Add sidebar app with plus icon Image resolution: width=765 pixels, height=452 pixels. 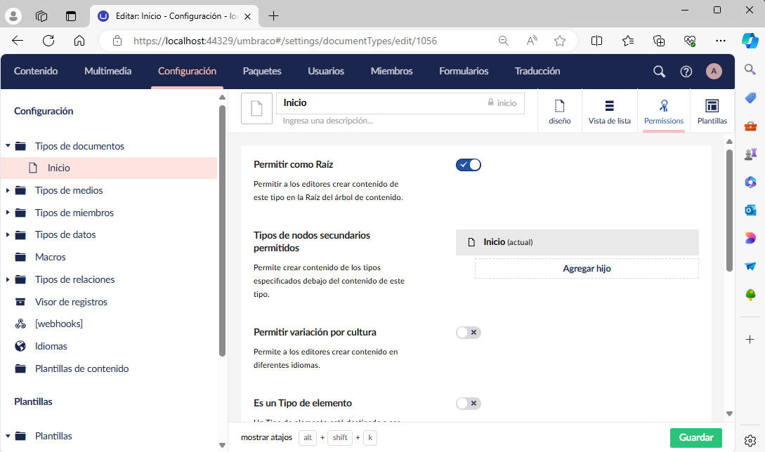click(750, 339)
